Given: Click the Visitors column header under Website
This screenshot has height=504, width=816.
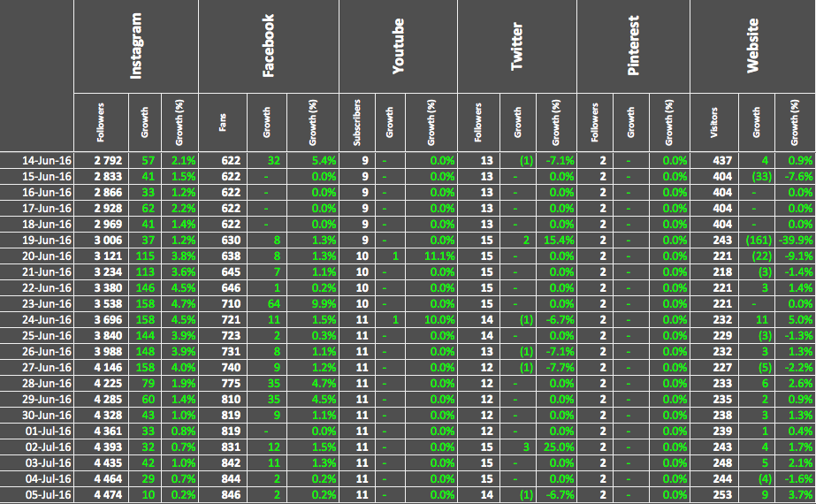Looking at the screenshot, I should (x=714, y=123).
